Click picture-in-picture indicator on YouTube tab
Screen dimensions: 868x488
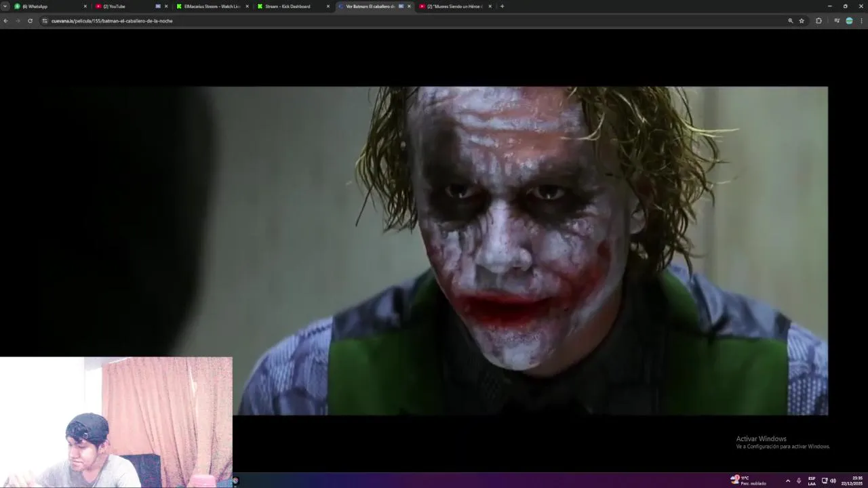tap(158, 6)
